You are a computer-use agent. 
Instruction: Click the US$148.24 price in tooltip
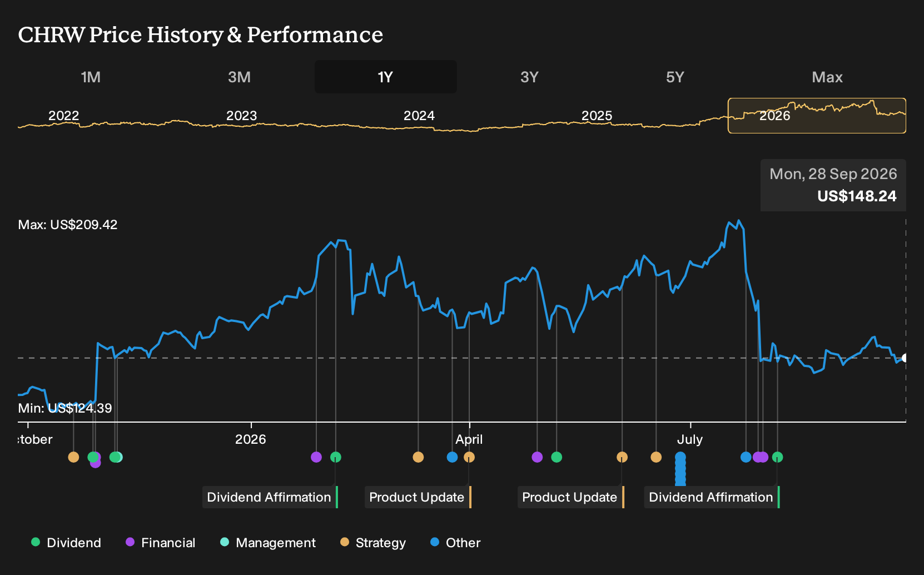tap(857, 196)
